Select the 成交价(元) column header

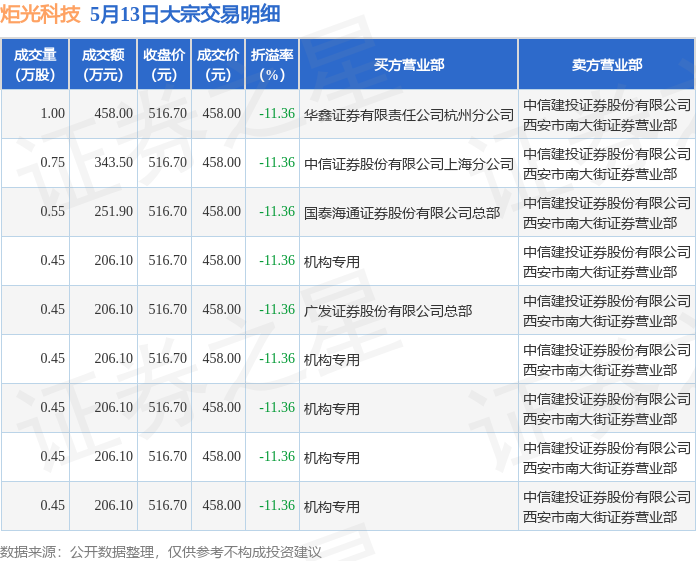[x=218, y=64]
